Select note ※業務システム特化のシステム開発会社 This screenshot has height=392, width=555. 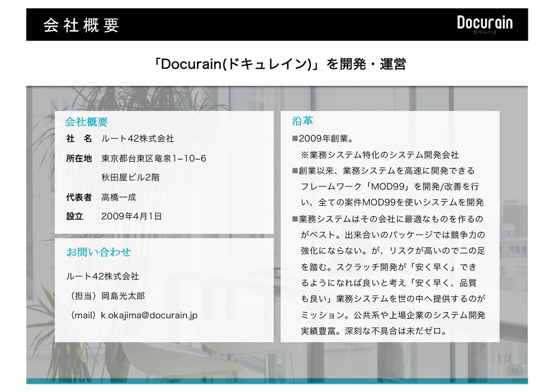tap(380, 155)
